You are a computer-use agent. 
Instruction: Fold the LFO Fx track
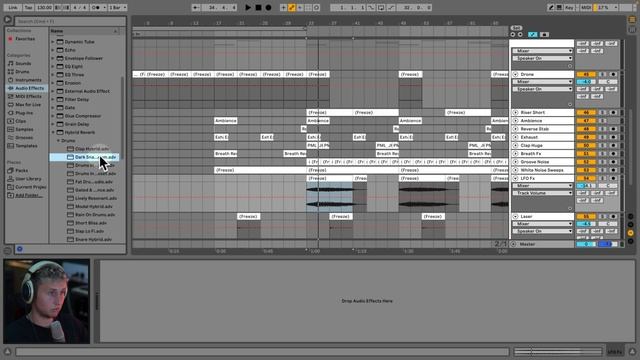click(516, 178)
